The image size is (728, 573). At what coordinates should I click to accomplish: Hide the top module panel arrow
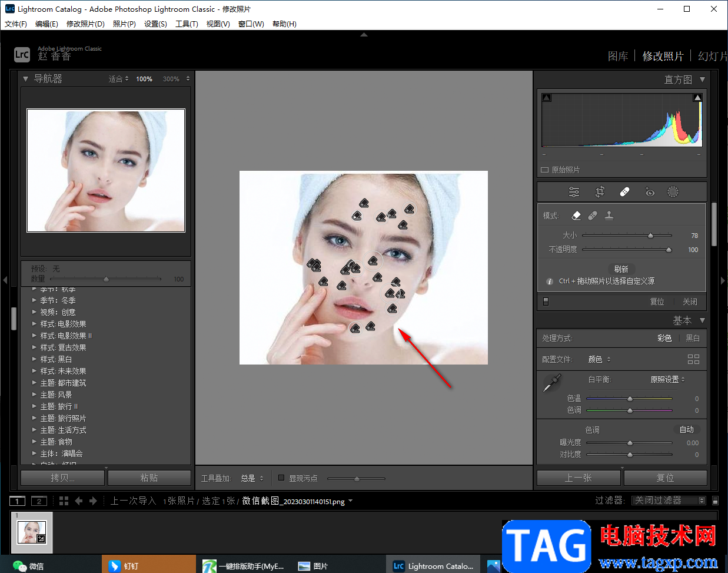point(364,35)
